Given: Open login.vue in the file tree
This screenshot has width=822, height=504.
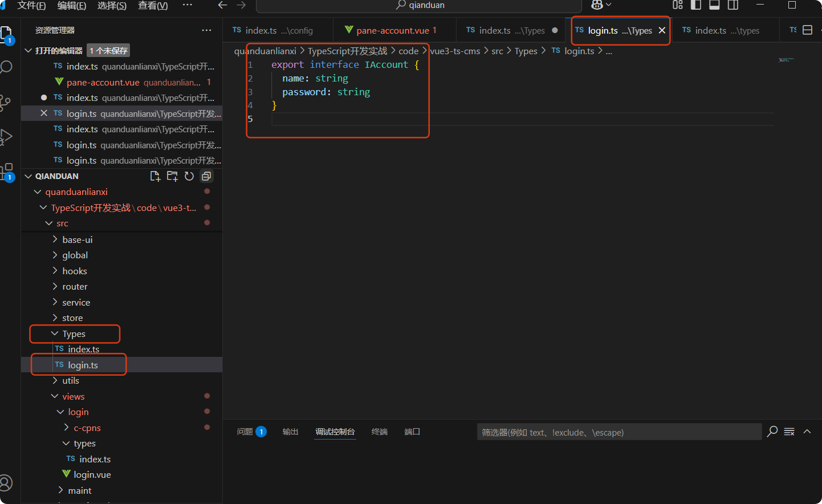Looking at the screenshot, I should [92, 475].
